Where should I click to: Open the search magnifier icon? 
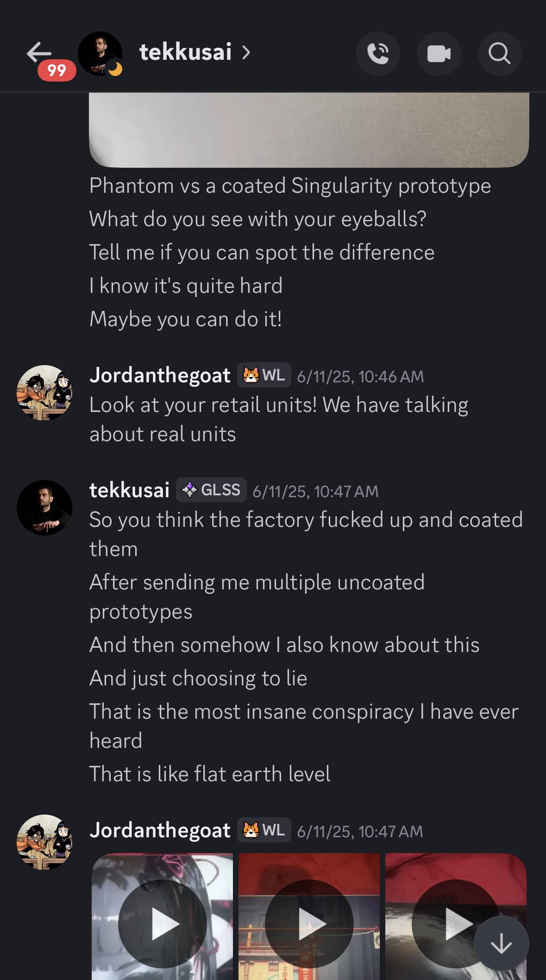(x=499, y=54)
